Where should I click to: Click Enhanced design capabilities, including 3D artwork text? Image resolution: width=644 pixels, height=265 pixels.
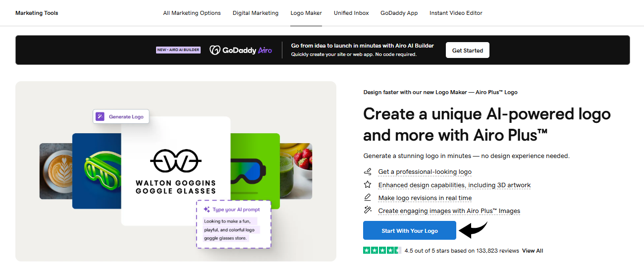tap(454, 185)
